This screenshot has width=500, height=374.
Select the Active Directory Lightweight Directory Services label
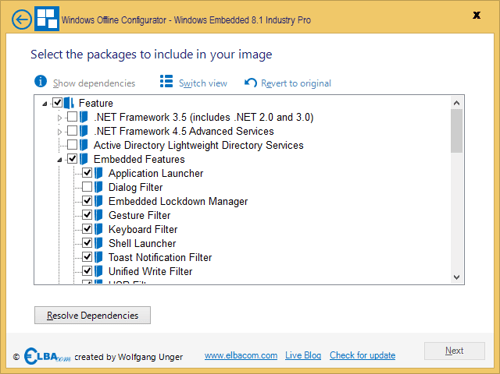tap(198, 145)
